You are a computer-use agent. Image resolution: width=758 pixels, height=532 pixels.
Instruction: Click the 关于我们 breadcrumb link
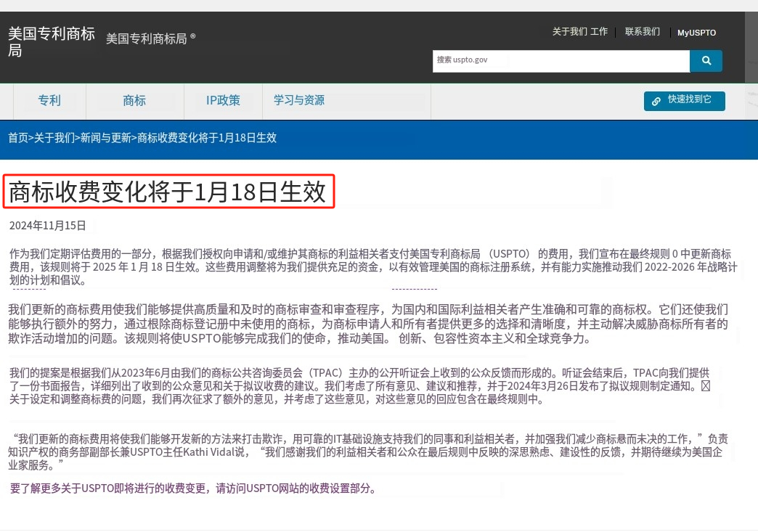[x=53, y=138]
